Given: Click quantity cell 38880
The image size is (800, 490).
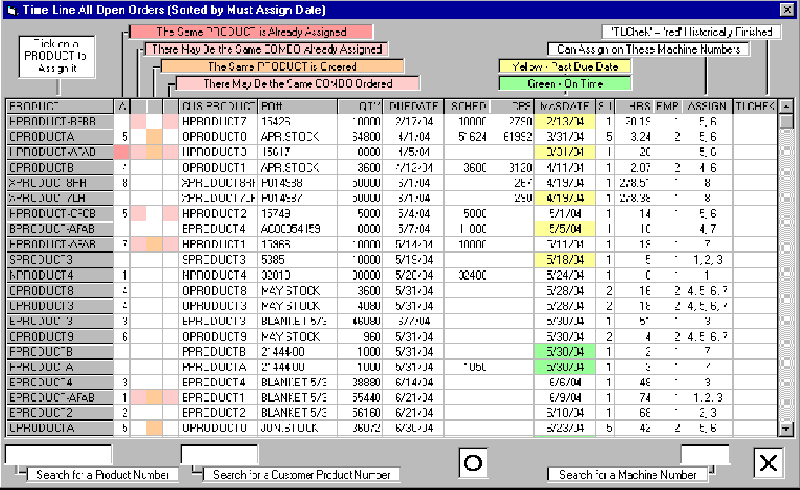Looking at the screenshot, I should pos(360,382).
